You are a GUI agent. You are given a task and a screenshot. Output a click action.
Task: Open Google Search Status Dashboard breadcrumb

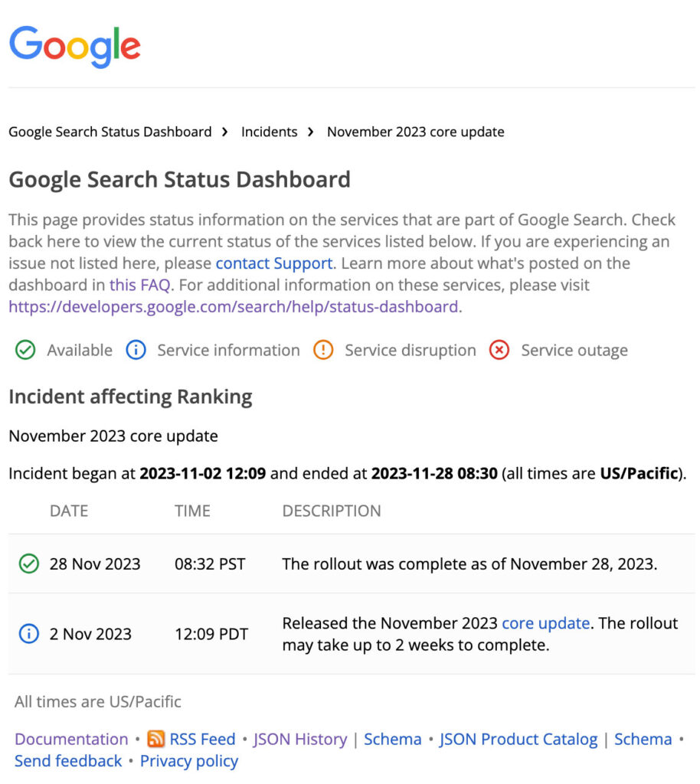(110, 132)
